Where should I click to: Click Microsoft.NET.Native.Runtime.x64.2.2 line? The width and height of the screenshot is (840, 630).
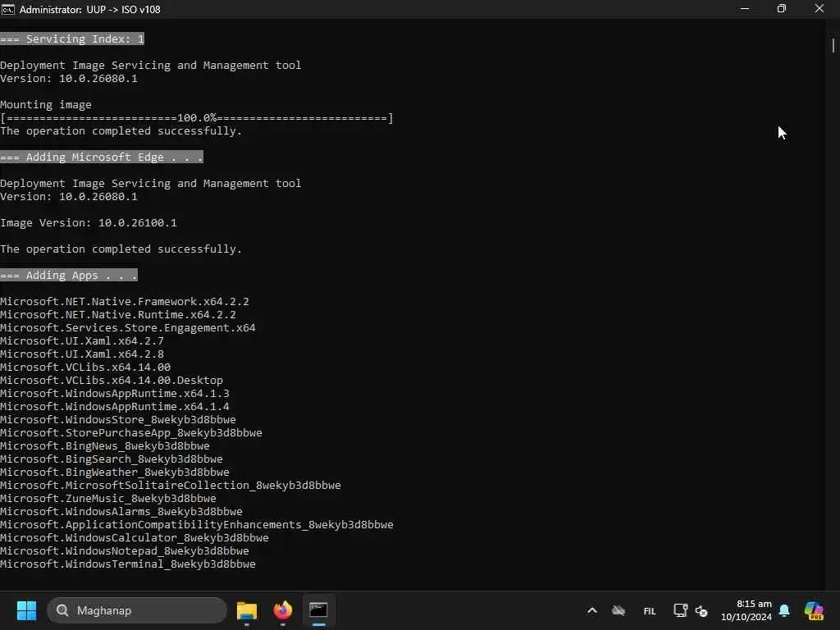coord(118,315)
